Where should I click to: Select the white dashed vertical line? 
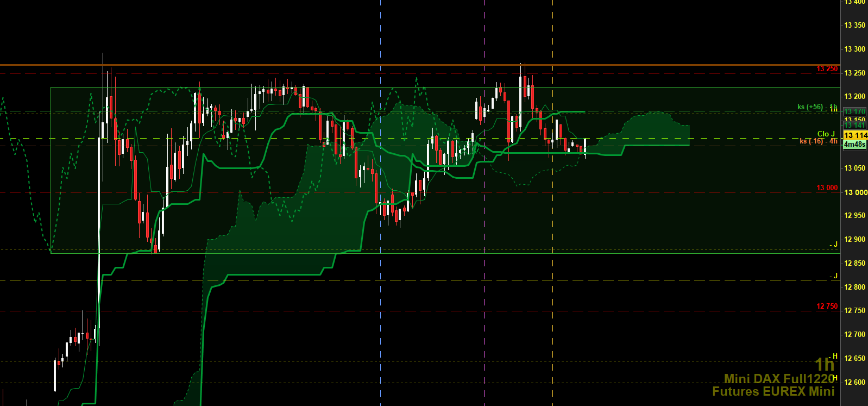coord(552,203)
